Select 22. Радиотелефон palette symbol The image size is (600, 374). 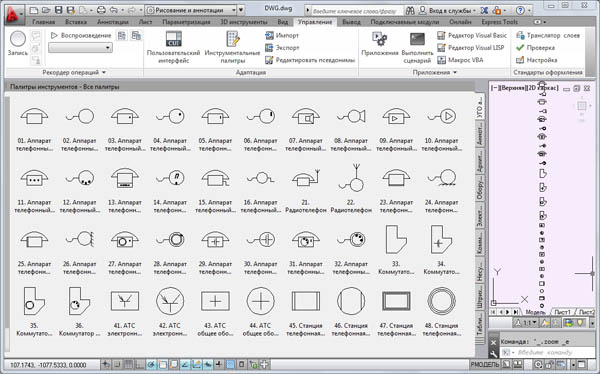[351, 188]
